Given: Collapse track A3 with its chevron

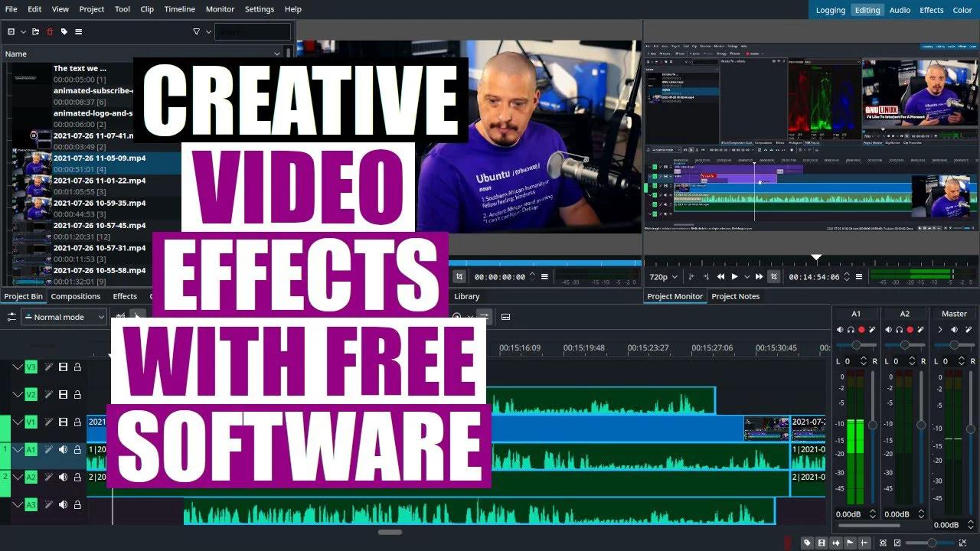Looking at the screenshot, I should pyautogui.click(x=18, y=505).
